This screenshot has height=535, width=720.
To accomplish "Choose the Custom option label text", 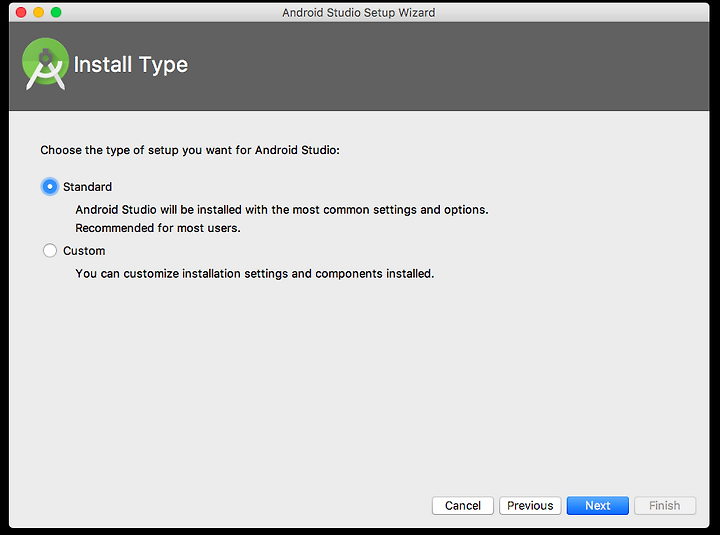I will (84, 251).
